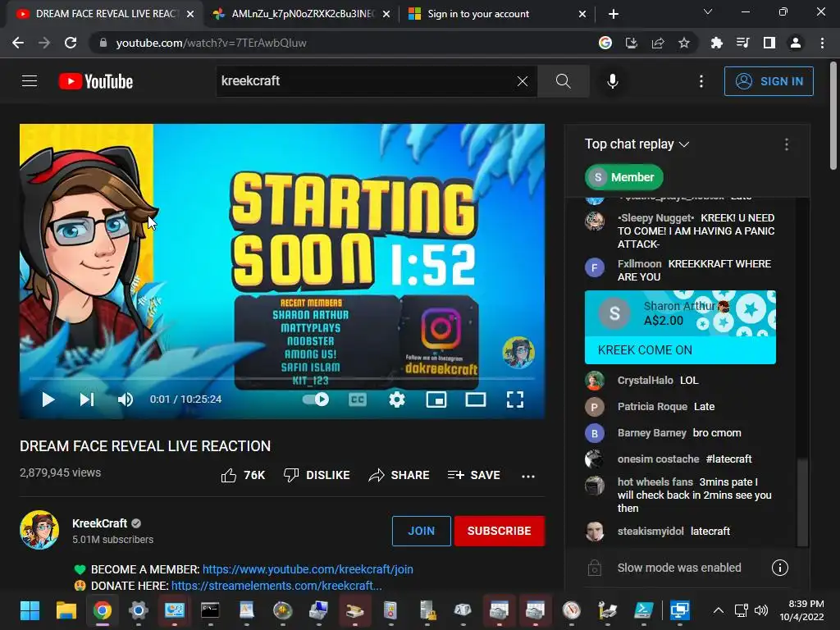Open the tab search chevron
This screenshot has height=630, width=840.
pos(708,11)
